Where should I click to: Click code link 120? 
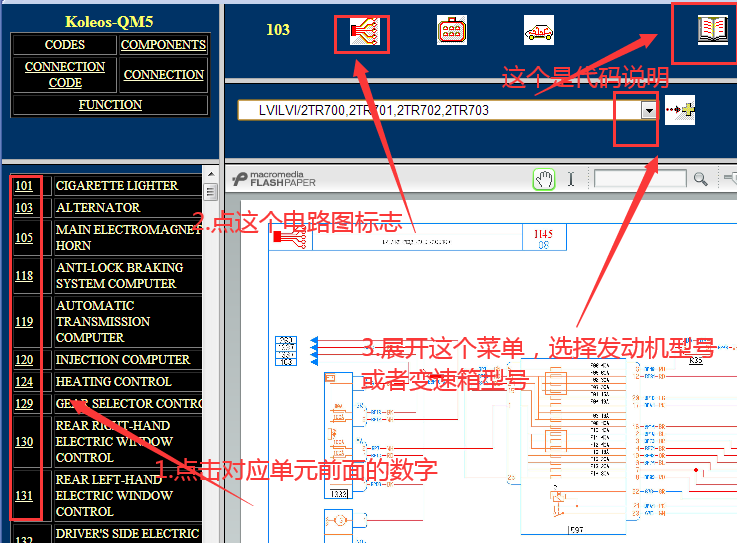(x=24, y=360)
